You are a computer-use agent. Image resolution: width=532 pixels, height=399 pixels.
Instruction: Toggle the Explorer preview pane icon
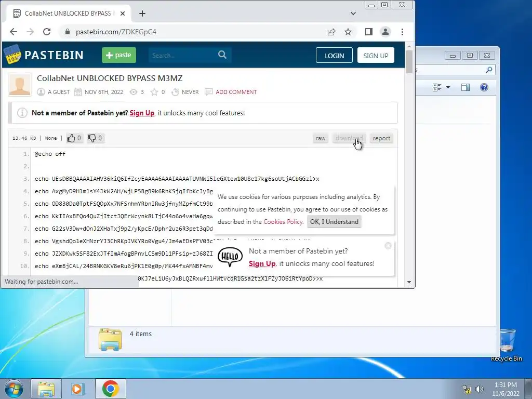coord(465,87)
